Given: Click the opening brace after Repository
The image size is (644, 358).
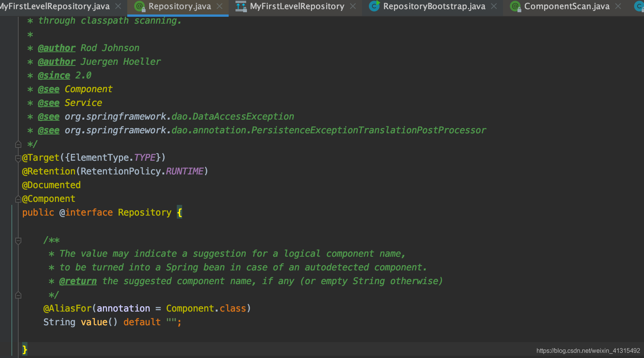Looking at the screenshot, I should click(179, 213).
